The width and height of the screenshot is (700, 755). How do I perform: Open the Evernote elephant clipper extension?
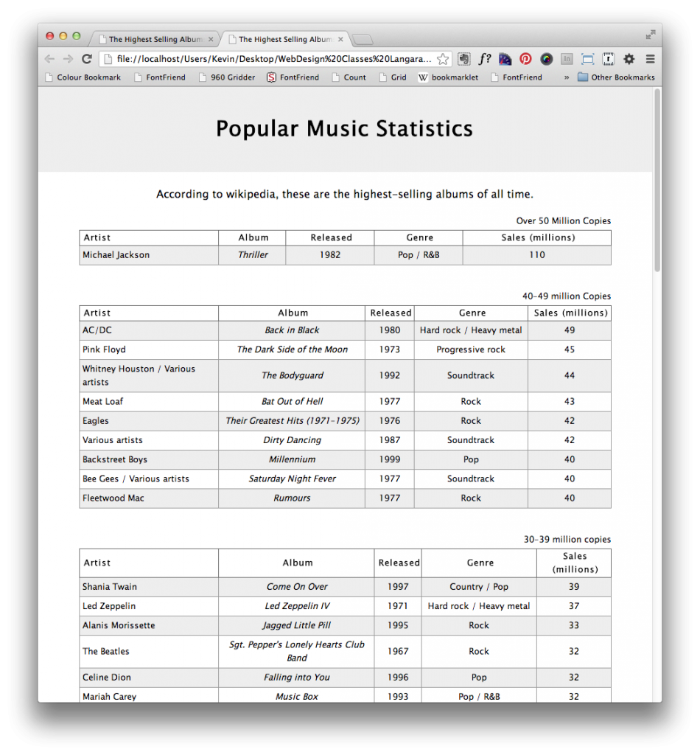pos(463,59)
